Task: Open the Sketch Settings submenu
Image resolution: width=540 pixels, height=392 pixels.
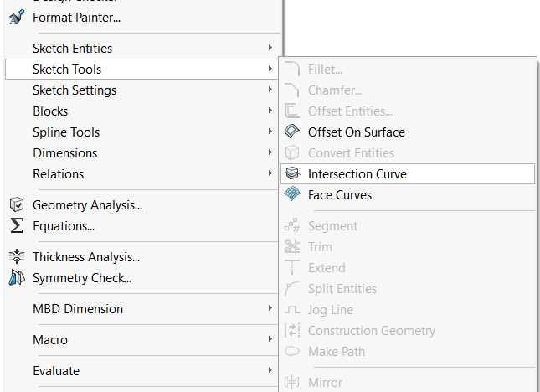Action: pyautogui.click(x=75, y=90)
